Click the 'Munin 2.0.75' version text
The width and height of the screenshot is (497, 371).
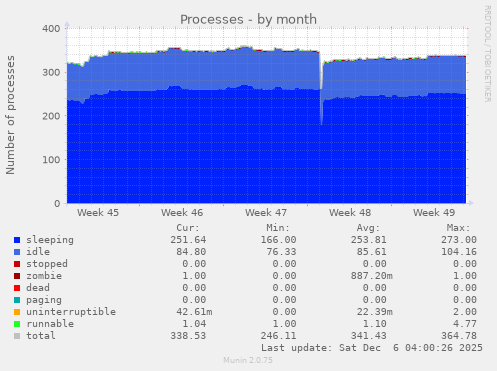[248, 360]
